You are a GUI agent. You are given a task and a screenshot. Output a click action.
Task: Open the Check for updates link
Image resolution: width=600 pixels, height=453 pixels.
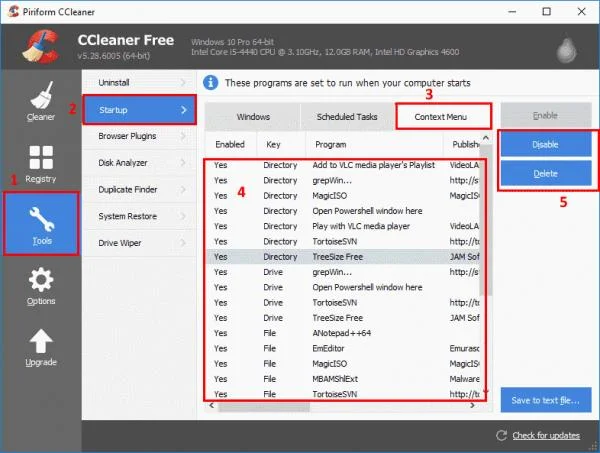(x=546, y=435)
